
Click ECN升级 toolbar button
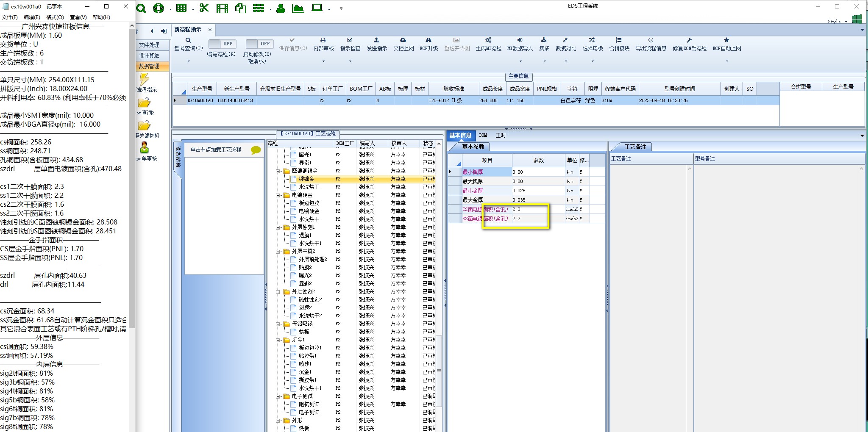click(x=428, y=44)
